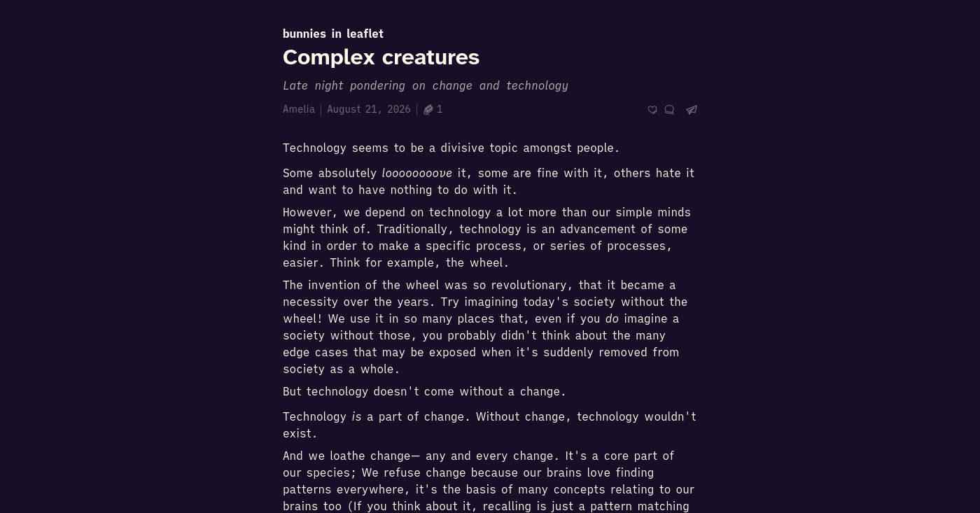Click the tag icon next to 1
This screenshot has height=513, width=980.
point(428,110)
